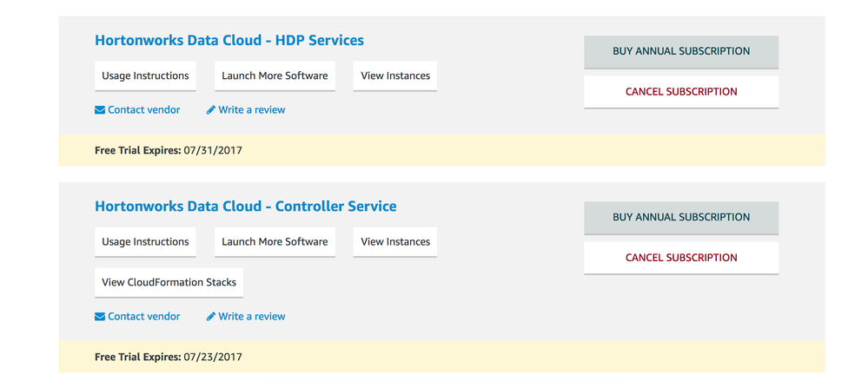The width and height of the screenshot is (868, 381).
Task: Open Usage Instructions for HDP Services
Action: (x=145, y=76)
